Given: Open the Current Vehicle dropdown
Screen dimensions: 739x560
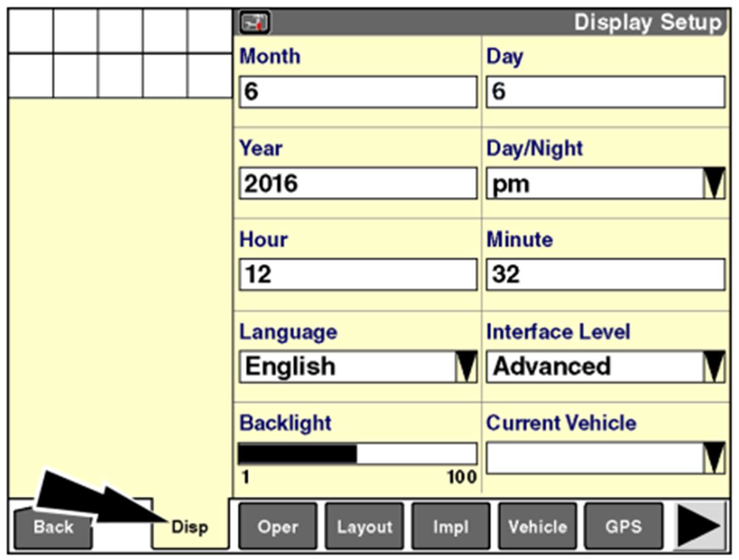Looking at the screenshot, I should tap(605, 458).
